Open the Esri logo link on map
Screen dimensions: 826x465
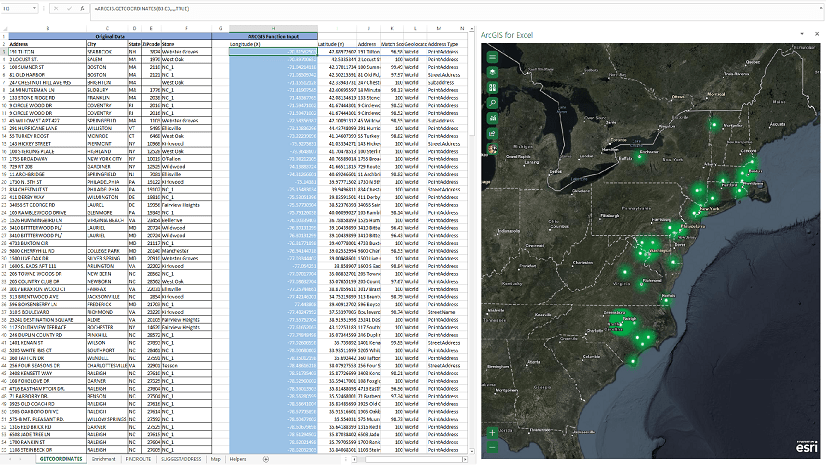(806, 447)
